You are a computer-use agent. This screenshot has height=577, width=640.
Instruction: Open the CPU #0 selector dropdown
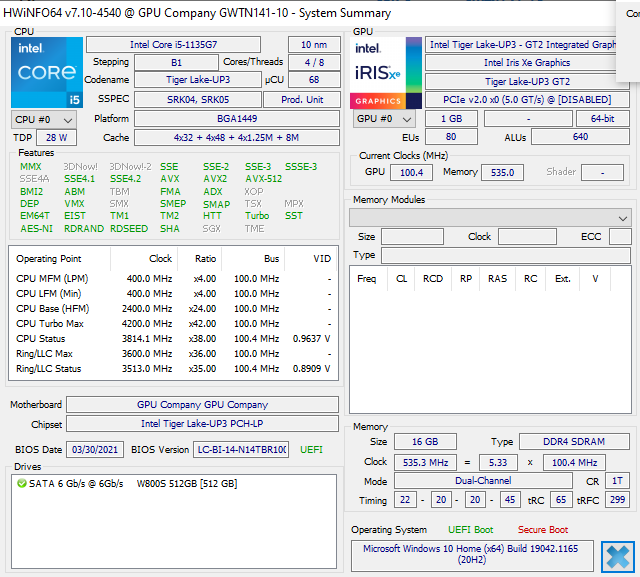pos(44,120)
